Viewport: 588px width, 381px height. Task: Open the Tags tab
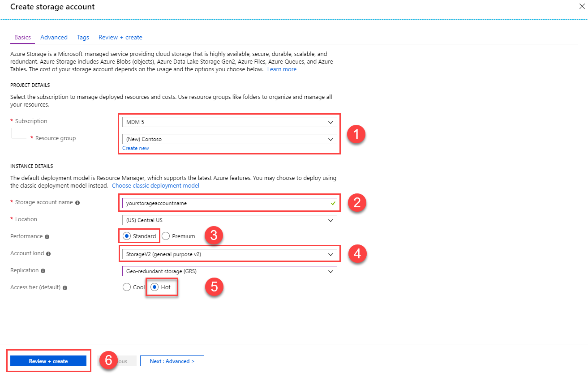coord(83,37)
